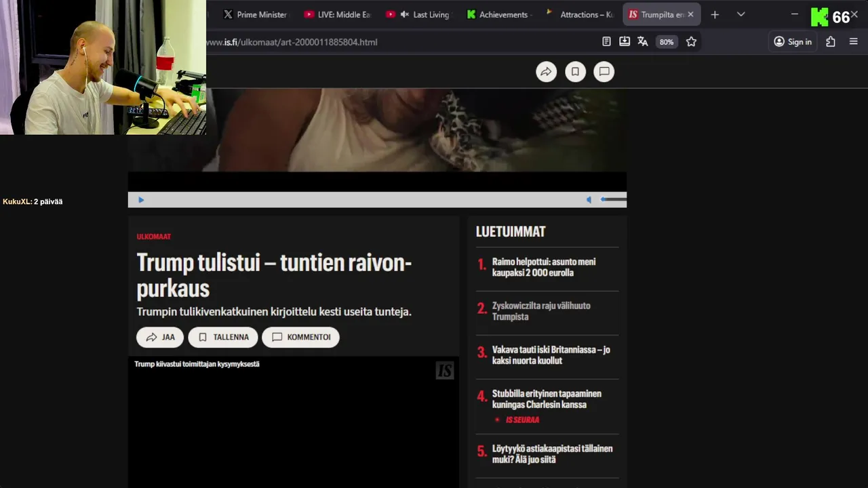868x488 pixels.
Task: Switch to LIVE: Middle East YouTube tab
Action: point(337,14)
